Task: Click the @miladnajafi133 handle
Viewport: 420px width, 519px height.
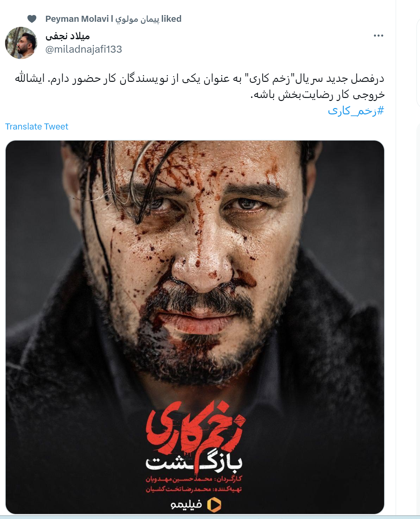Action: click(x=84, y=49)
